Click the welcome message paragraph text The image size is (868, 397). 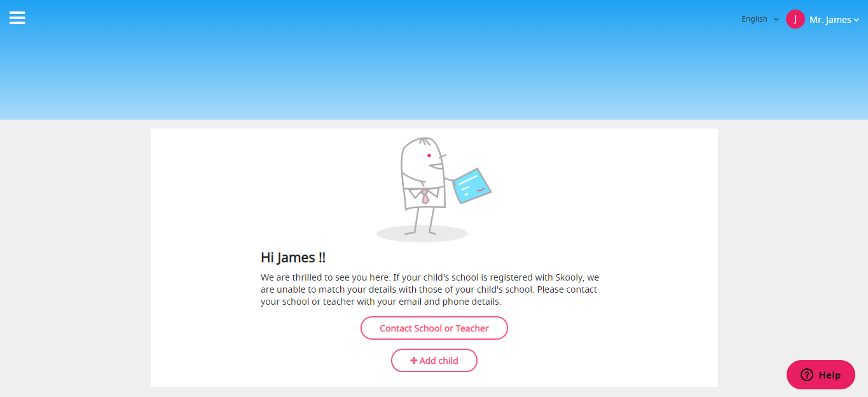(x=430, y=289)
